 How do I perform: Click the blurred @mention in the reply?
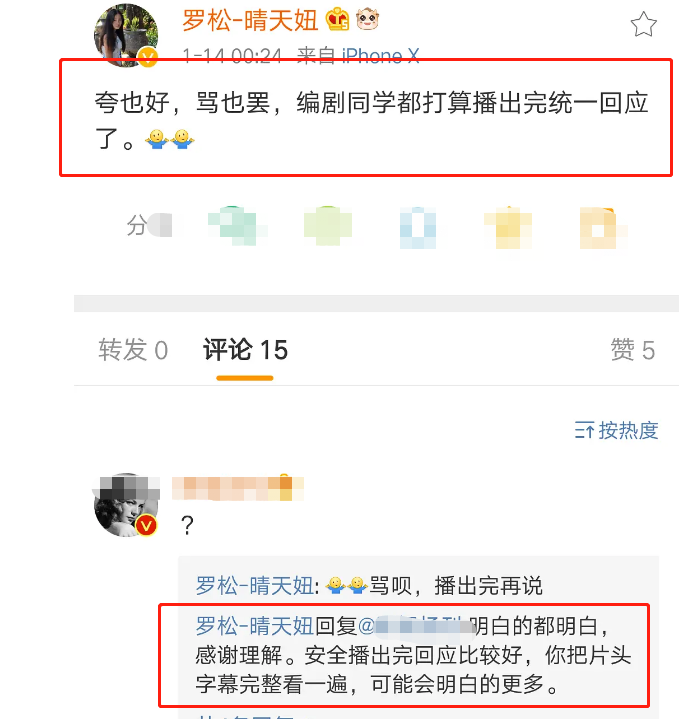coord(416,626)
